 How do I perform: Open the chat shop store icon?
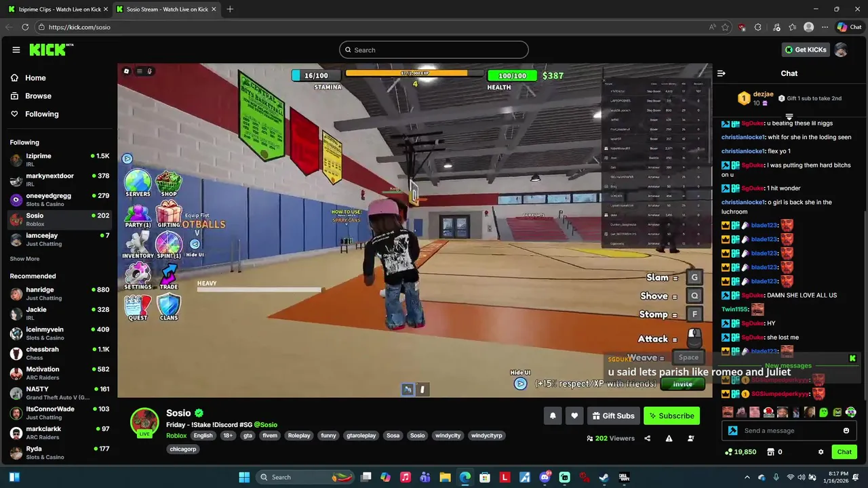click(x=770, y=452)
